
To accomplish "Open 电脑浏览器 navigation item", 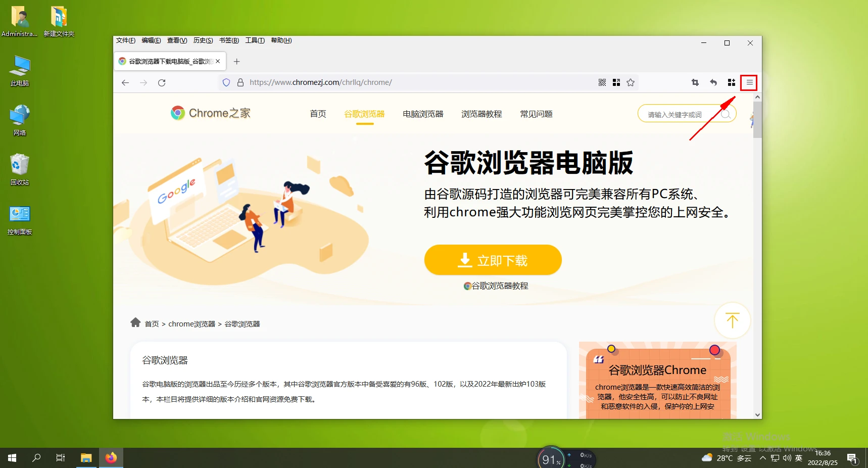I will [x=423, y=114].
